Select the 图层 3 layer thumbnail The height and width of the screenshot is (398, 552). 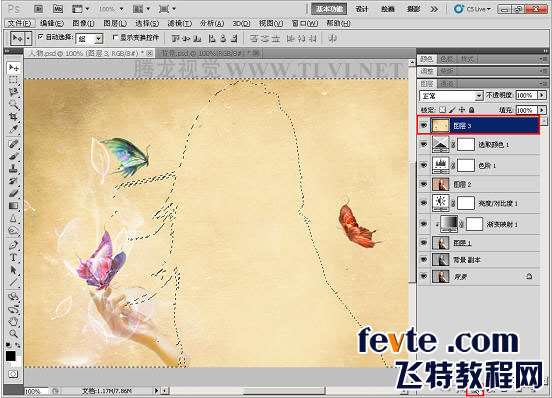click(440, 126)
